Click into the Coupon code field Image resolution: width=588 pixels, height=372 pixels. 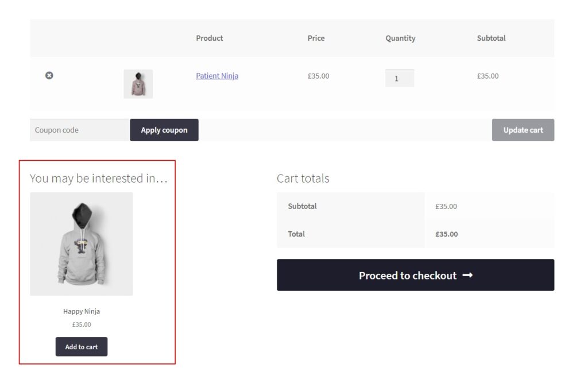coord(79,130)
